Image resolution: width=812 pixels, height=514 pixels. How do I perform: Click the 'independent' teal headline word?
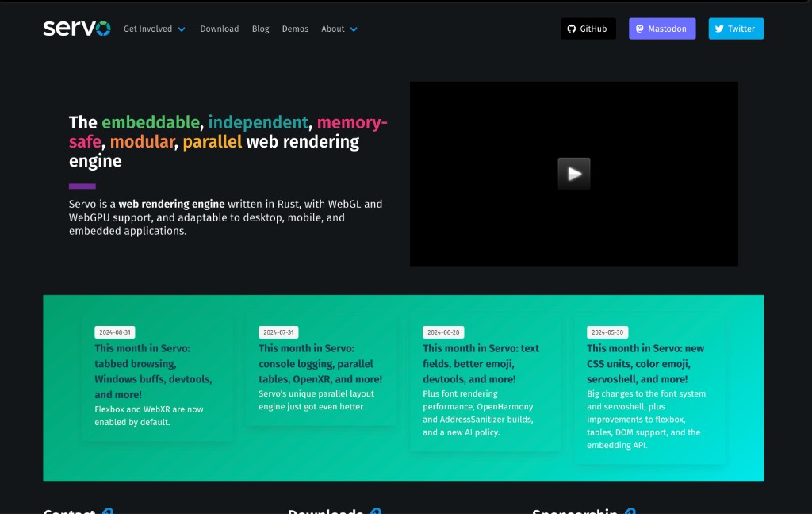click(258, 122)
